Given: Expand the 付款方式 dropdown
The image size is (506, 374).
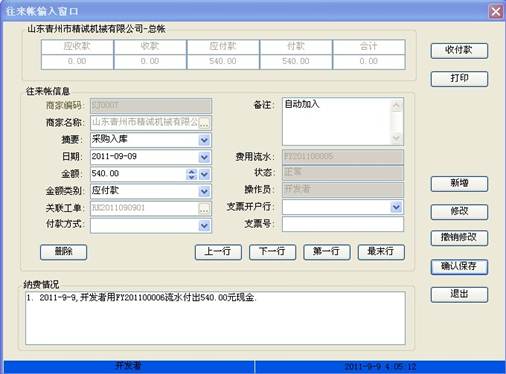Looking at the screenshot, I should click(x=204, y=226).
